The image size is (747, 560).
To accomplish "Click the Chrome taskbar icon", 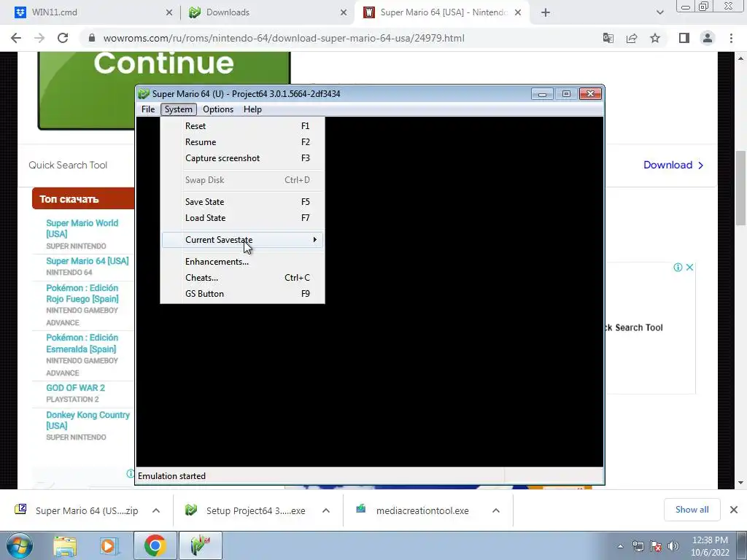I will 155,545.
